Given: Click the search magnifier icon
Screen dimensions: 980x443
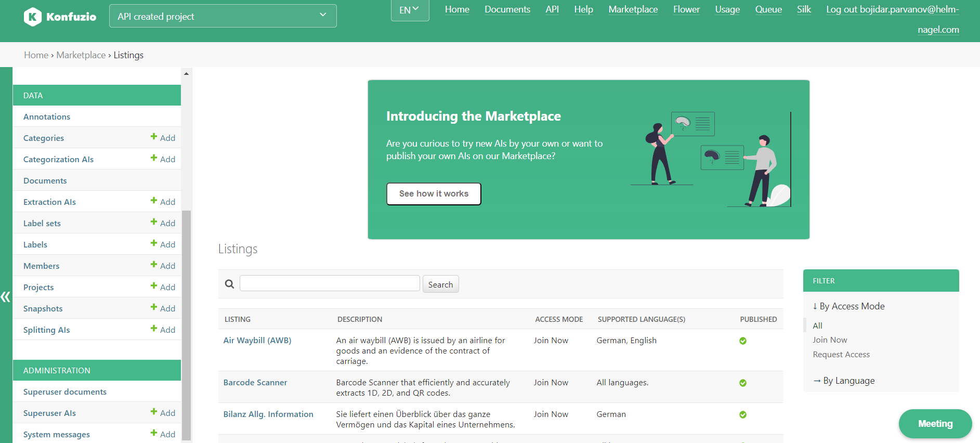Looking at the screenshot, I should tap(229, 284).
